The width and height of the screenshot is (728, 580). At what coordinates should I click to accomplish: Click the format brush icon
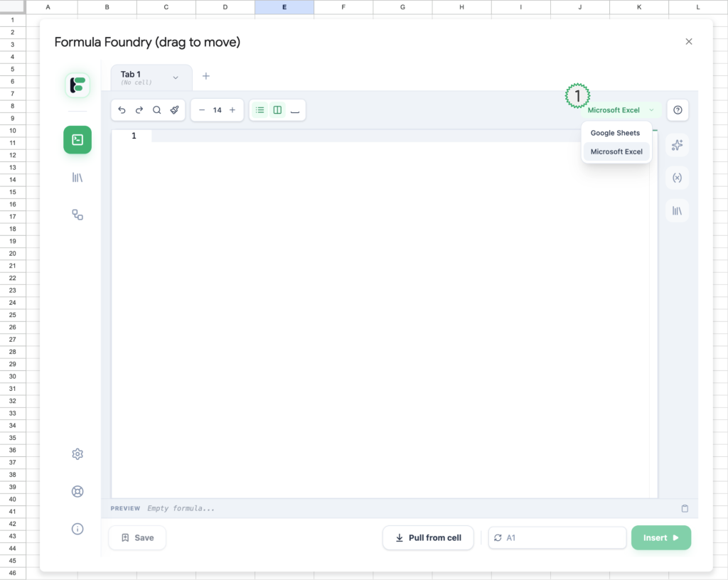[x=175, y=110]
